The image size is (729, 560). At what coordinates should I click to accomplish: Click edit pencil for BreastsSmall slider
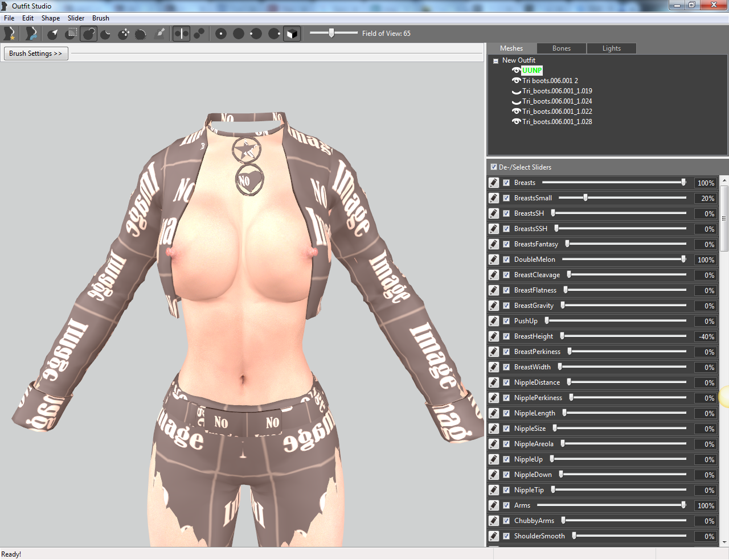(494, 198)
